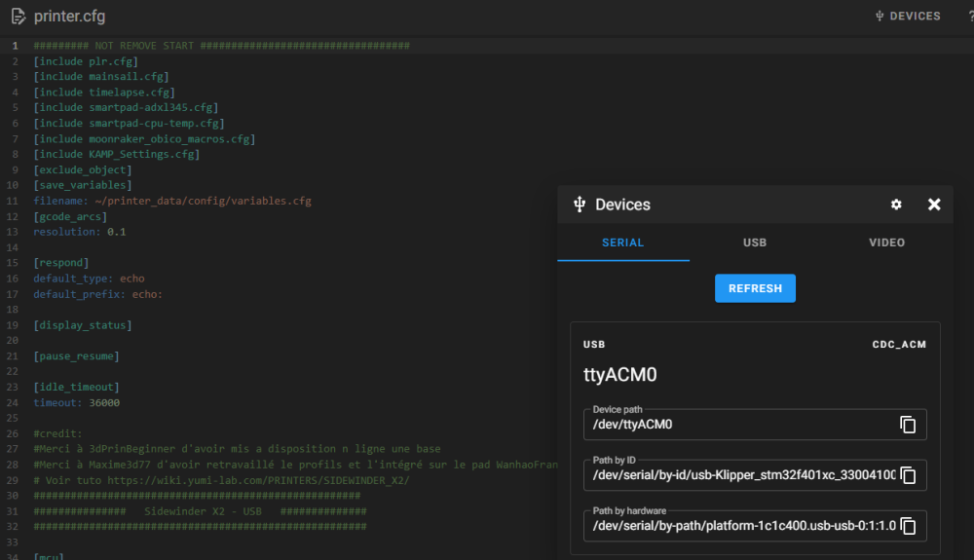Open DEVICES from the top toolbar
Viewport: 974px width, 560px height.
click(908, 17)
